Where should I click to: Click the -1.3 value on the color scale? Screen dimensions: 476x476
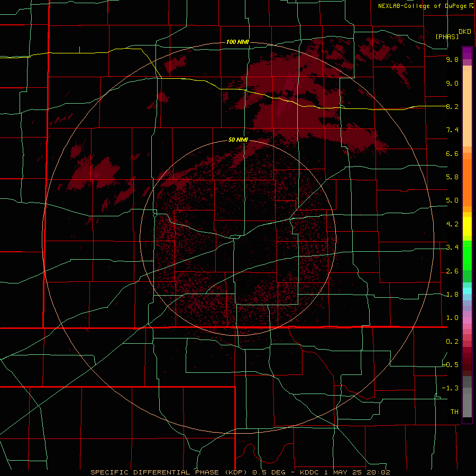(451, 388)
